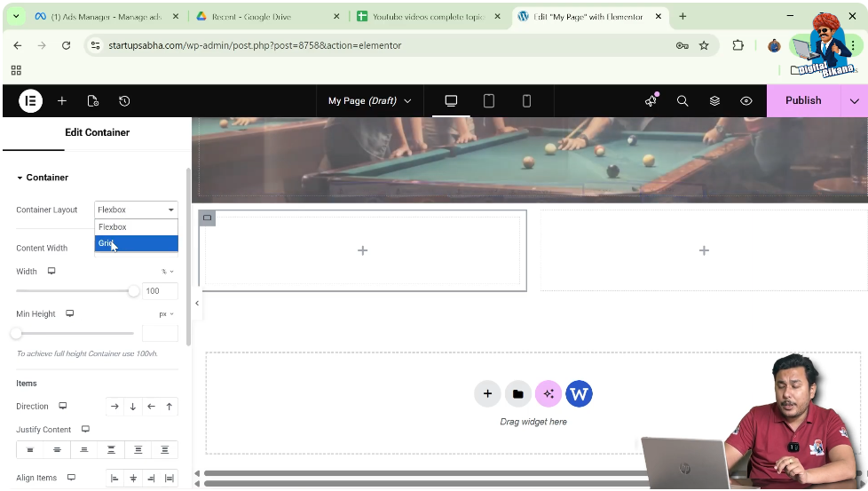
Task: Open the template library folder button
Action: [x=518, y=393]
